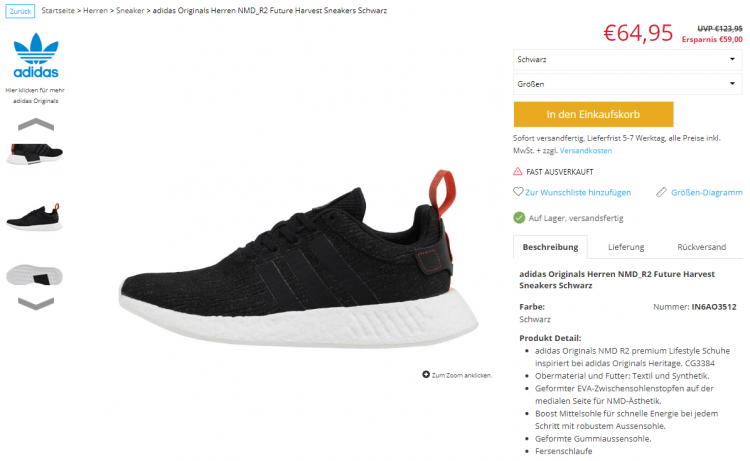Image resolution: width=750 pixels, height=461 pixels.
Task: Click the FAST AUSVERKAUFT warning triangle icon
Action: point(518,171)
